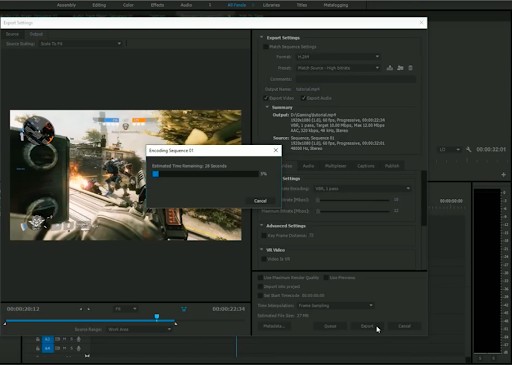Image resolution: width=512 pixels, height=365 pixels.
Task: Toggle lock on audio track A3
Action: [38, 339]
